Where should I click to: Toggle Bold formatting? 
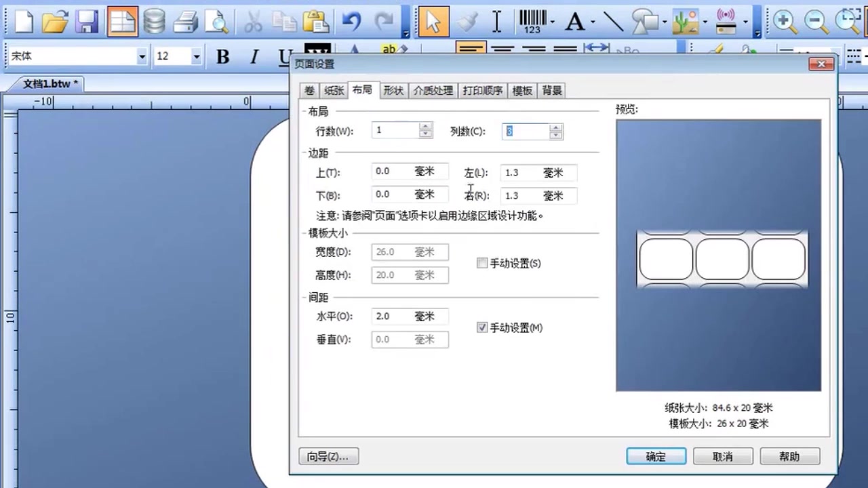tap(222, 57)
